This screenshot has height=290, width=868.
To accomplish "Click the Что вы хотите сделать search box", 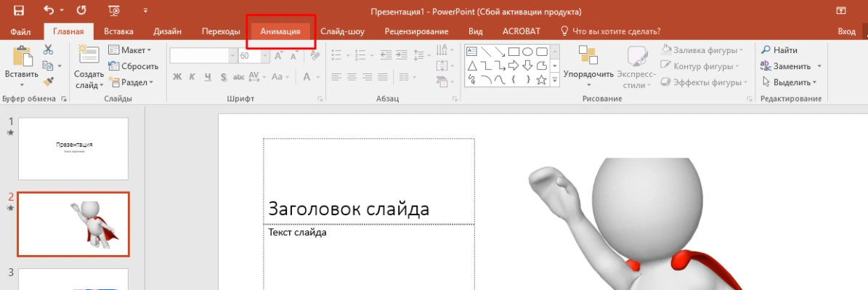I will 610,31.
